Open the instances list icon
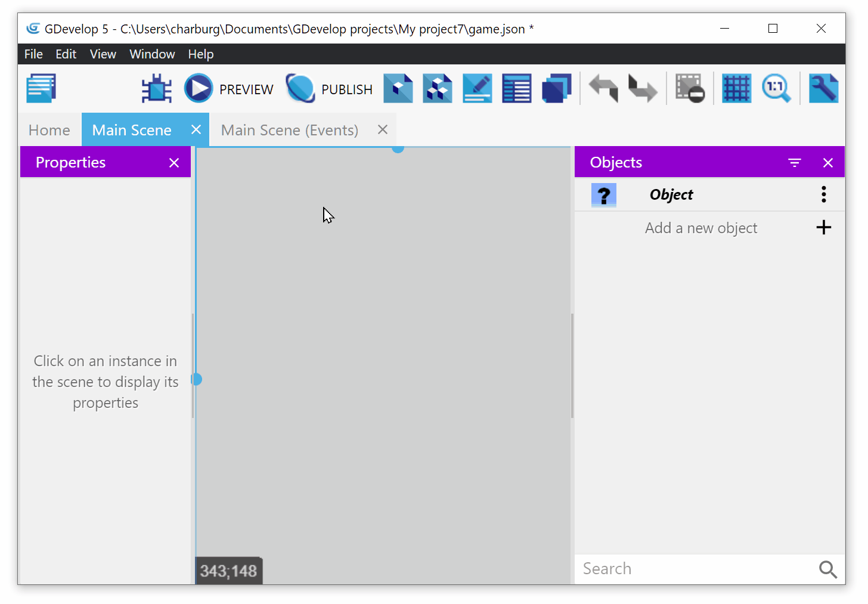This screenshot has width=868, height=604. pyautogui.click(x=516, y=89)
